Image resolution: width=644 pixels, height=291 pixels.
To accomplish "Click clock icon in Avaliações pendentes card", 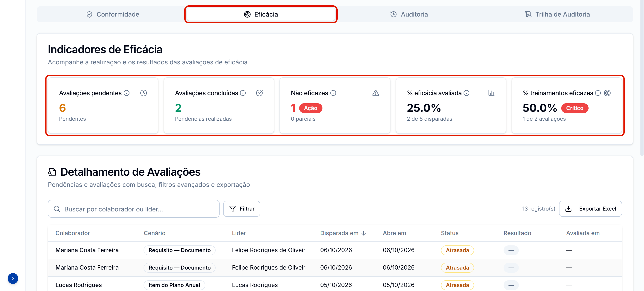I will point(144,93).
